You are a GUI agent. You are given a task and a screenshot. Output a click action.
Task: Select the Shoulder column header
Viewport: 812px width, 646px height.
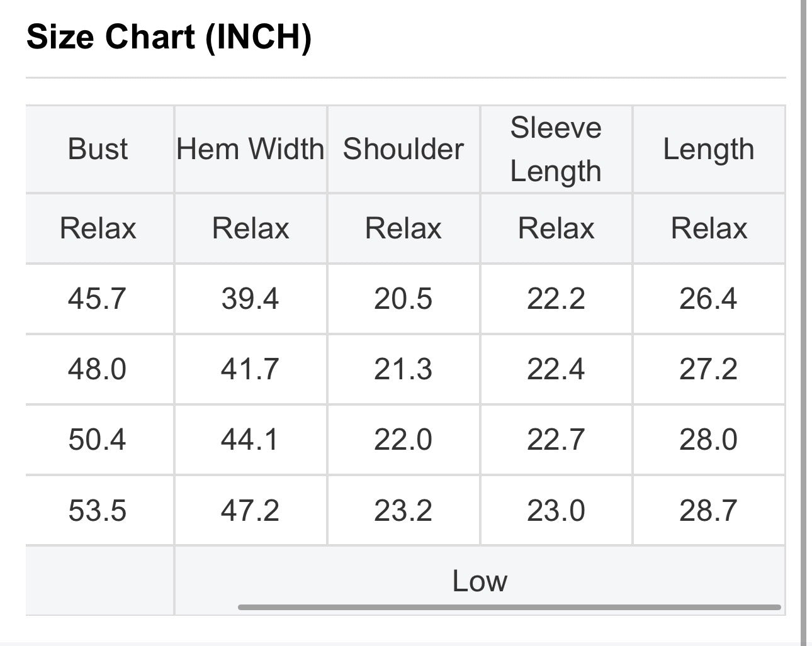pyautogui.click(x=403, y=150)
